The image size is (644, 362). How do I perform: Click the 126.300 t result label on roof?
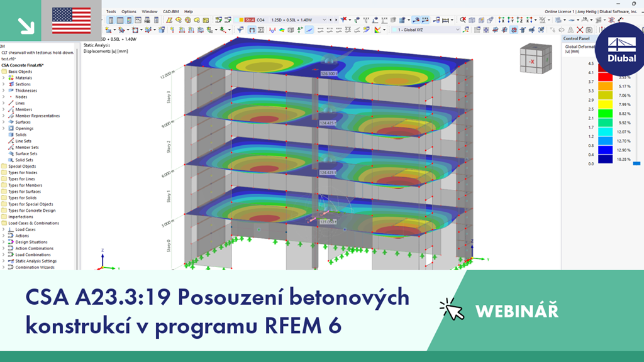(329, 74)
